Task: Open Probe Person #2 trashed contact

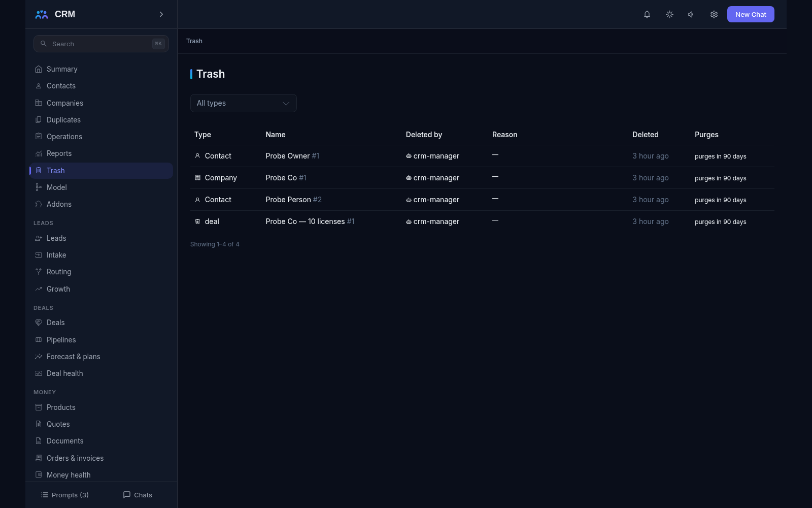Action: (x=294, y=200)
